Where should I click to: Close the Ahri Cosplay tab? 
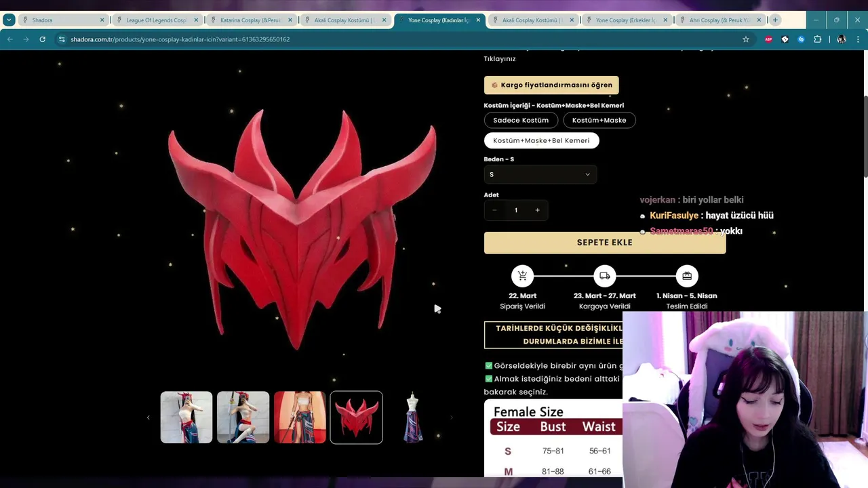(x=759, y=20)
